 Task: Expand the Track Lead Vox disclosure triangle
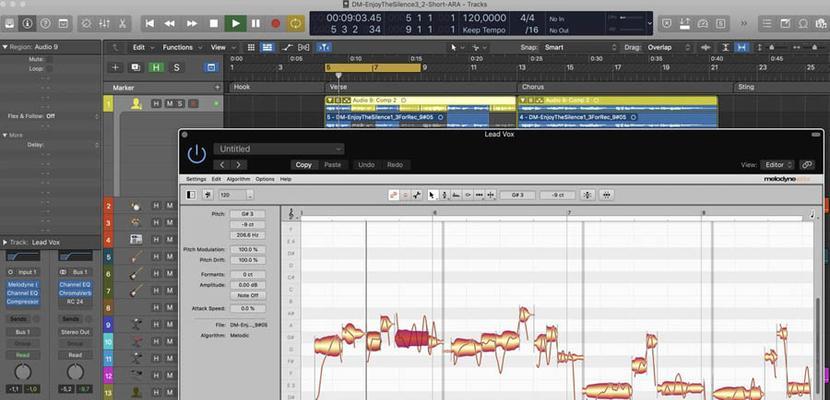(5, 242)
